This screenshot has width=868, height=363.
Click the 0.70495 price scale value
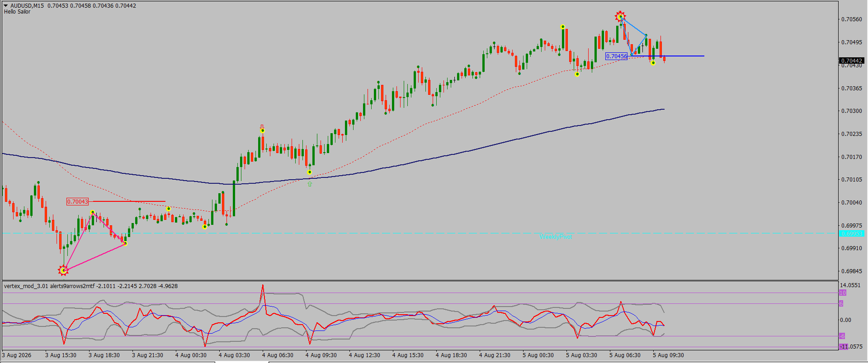(851, 42)
